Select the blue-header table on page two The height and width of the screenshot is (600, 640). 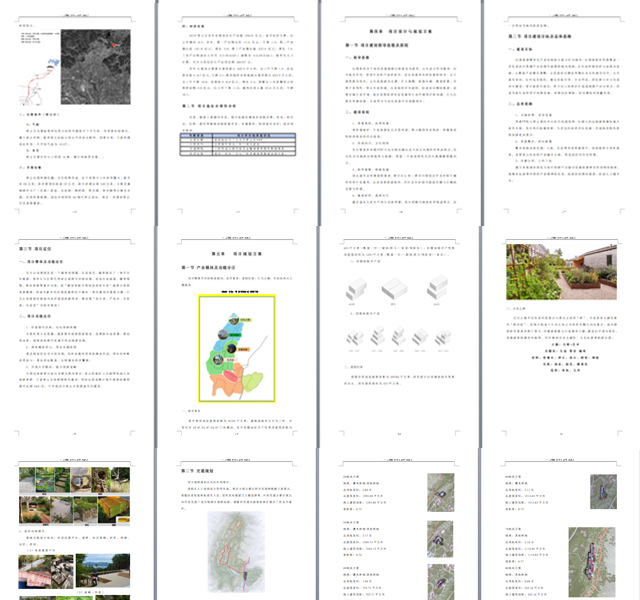[238, 144]
